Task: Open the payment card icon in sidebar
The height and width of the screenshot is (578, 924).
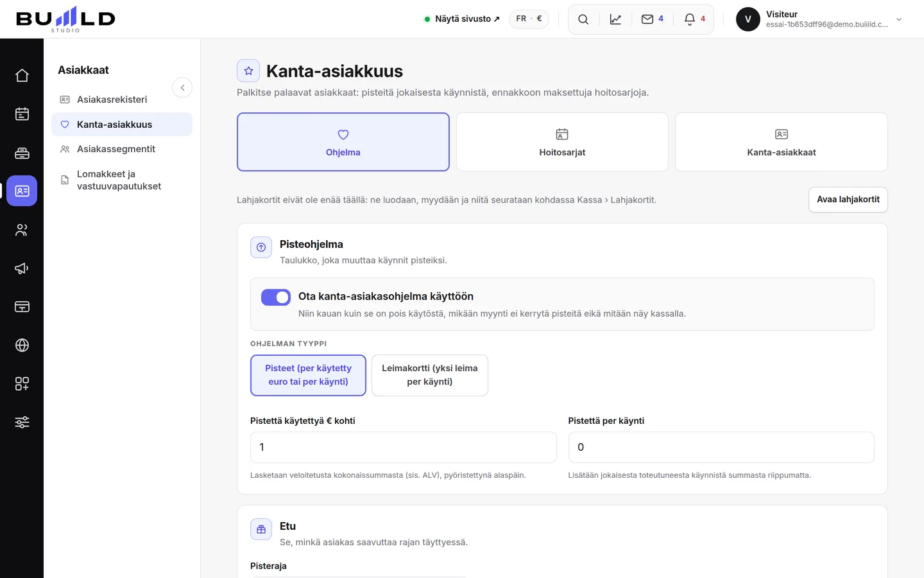Action: coord(22,306)
